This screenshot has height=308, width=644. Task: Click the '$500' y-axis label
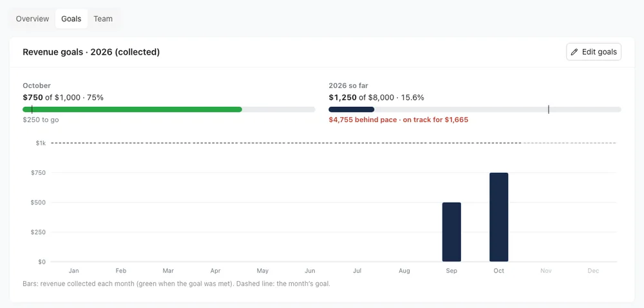pyautogui.click(x=38, y=202)
